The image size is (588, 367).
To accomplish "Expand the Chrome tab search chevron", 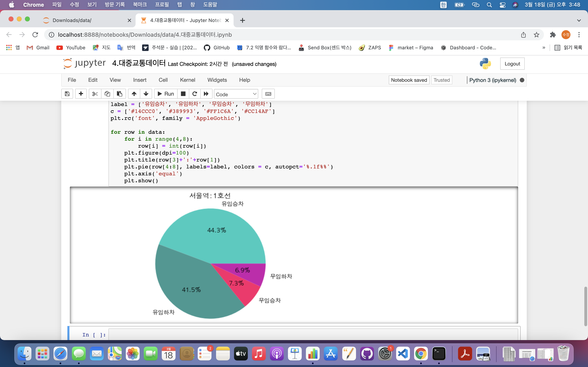I will [579, 20].
